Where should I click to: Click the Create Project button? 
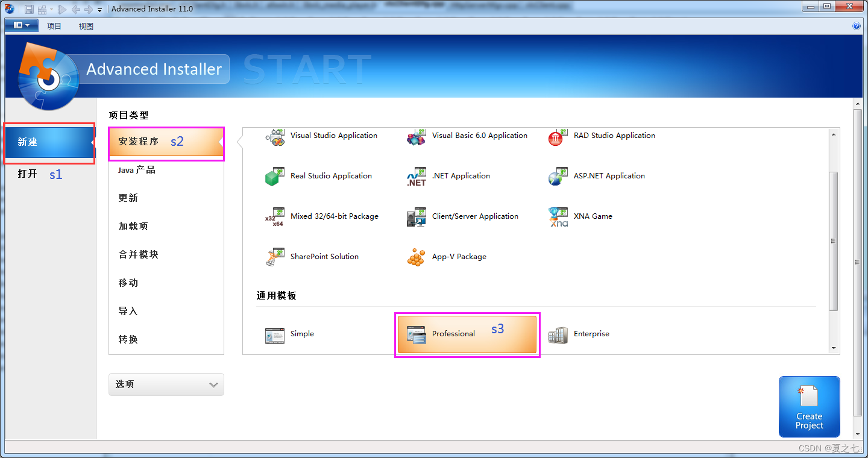(x=809, y=407)
